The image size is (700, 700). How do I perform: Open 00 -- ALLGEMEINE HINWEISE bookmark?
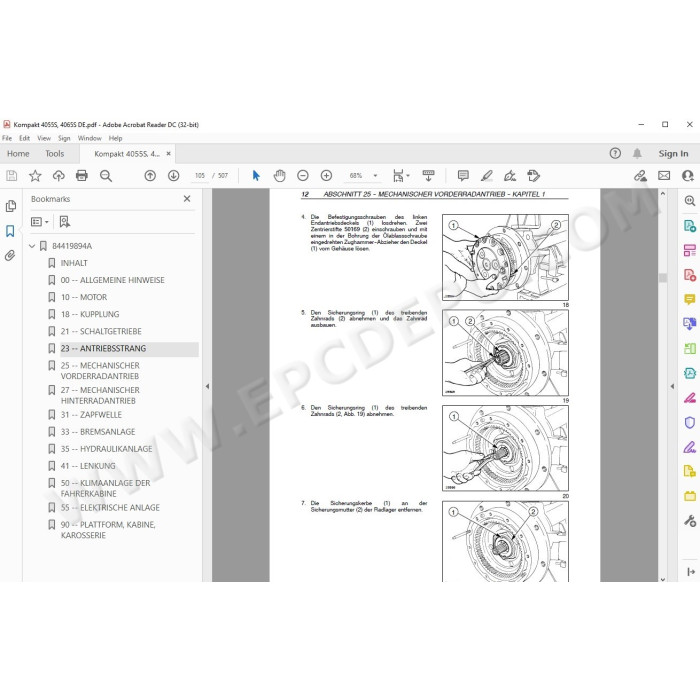(112, 280)
